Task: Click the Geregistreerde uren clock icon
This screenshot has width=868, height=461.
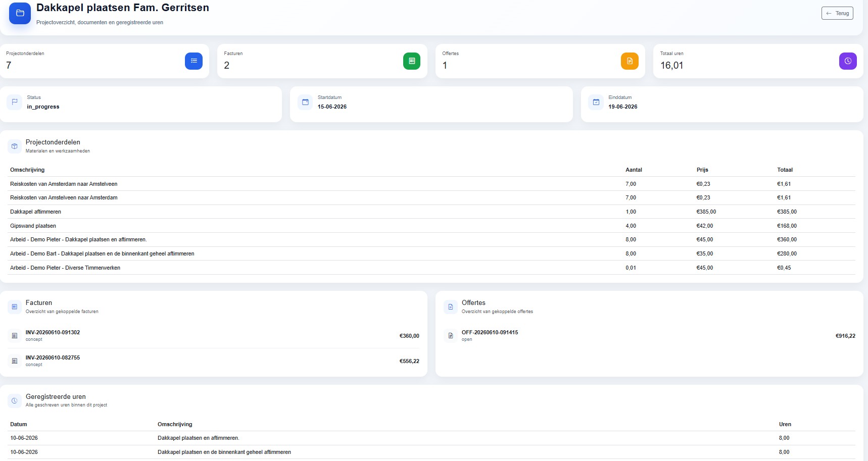Action: click(x=15, y=400)
